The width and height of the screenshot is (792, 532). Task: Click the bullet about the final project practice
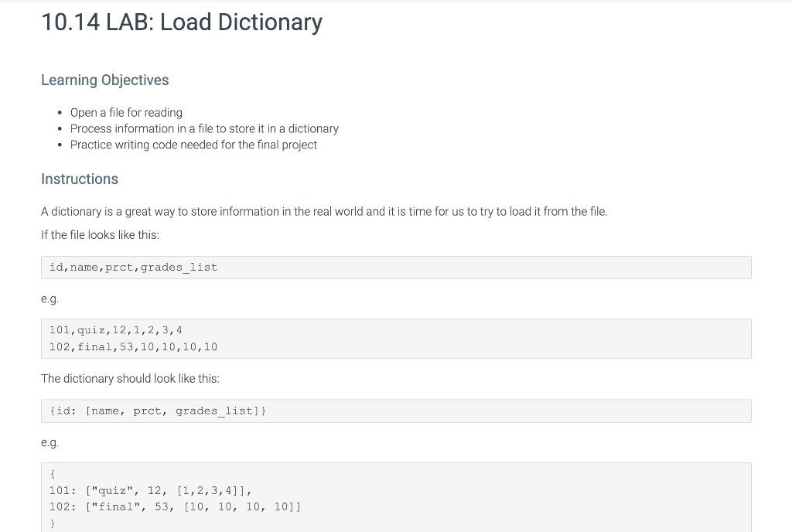pos(193,145)
